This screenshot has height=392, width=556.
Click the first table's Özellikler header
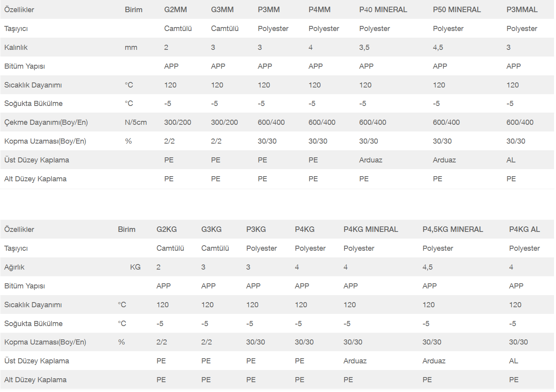(x=19, y=10)
